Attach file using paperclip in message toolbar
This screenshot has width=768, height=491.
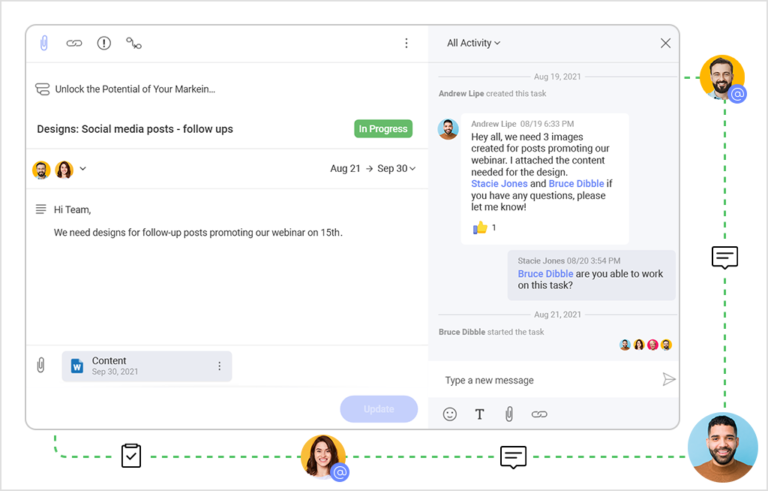pyautogui.click(x=509, y=414)
